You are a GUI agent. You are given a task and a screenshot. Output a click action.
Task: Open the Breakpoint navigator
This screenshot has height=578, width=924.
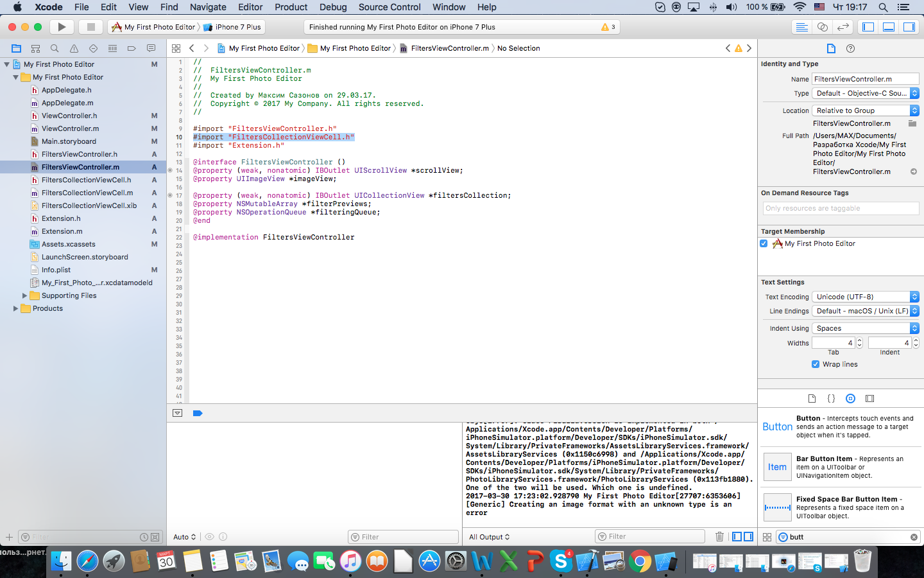(132, 48)
